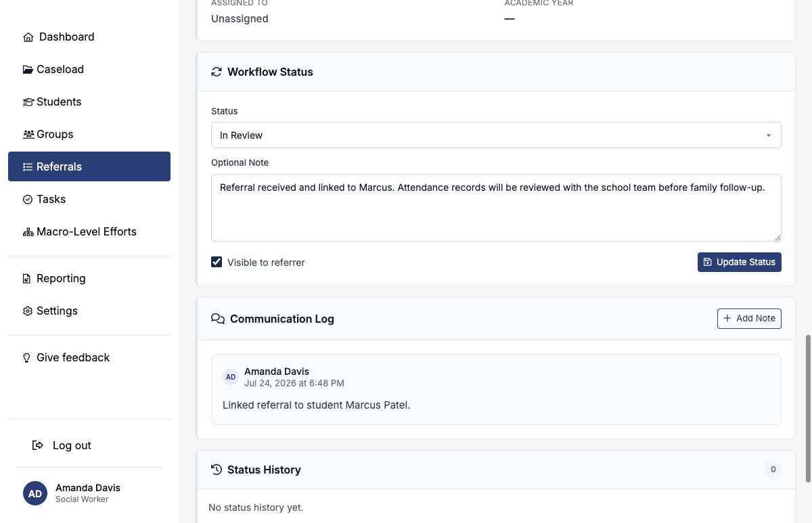Click the Optional Note resize handle
The image size is (812, 523).
click(x=777, y=237)
